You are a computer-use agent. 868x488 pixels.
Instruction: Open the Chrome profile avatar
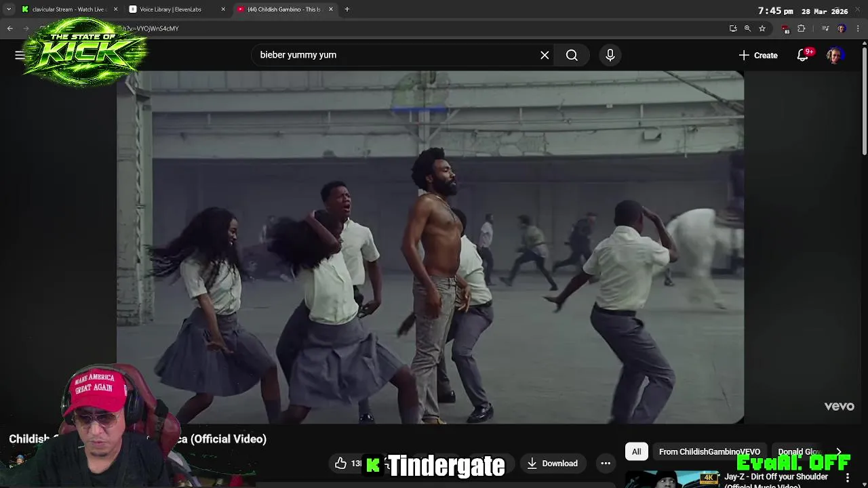[x=842, y=28]
